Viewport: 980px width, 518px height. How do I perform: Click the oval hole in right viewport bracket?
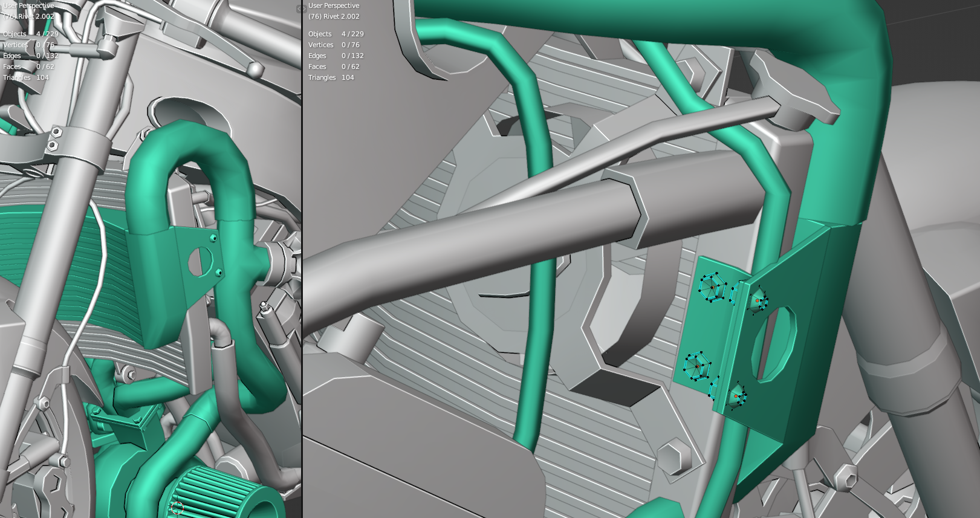tap(773, 344)
